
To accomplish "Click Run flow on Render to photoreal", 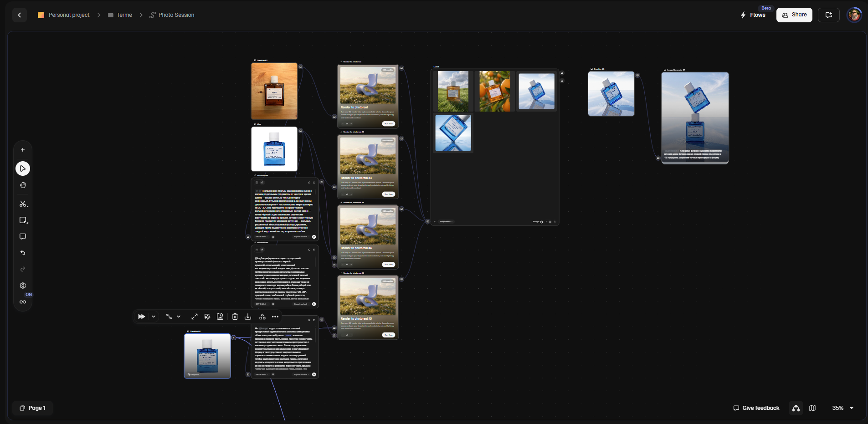I will 389,123.
